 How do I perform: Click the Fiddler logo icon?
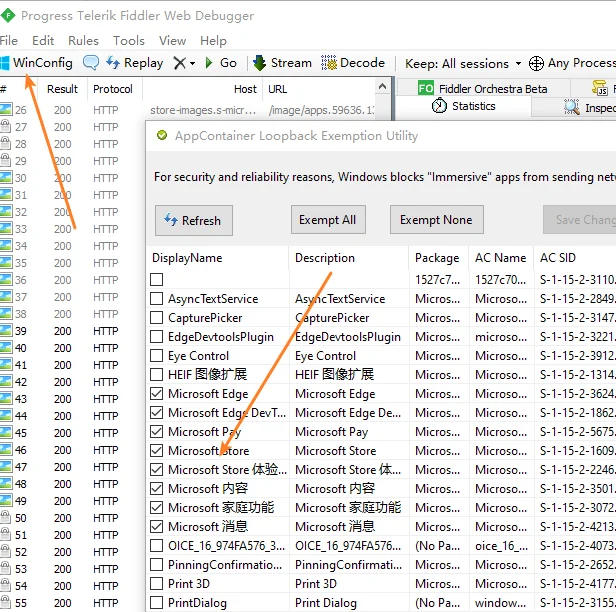[7, 16]
